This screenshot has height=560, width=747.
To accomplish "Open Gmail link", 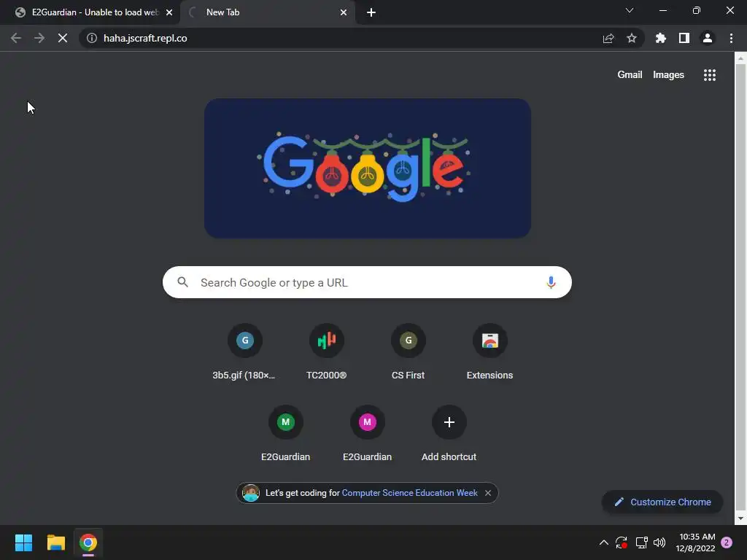I will click(630, 75).
